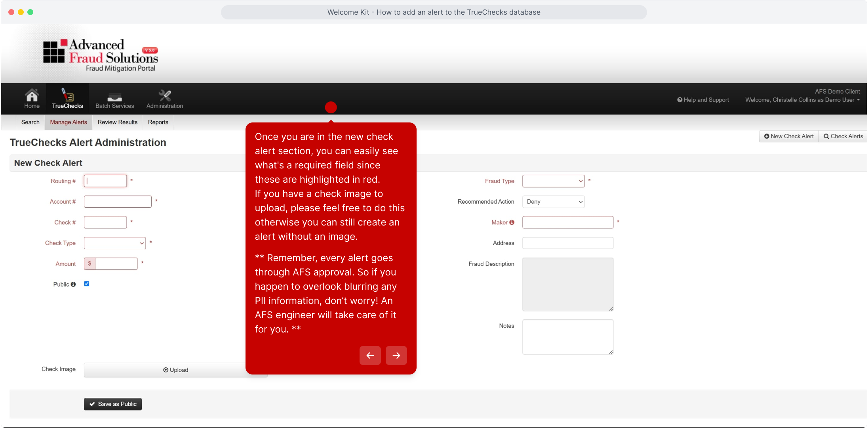
Task: Focus the Address input field
Action: tap(568, 243)
